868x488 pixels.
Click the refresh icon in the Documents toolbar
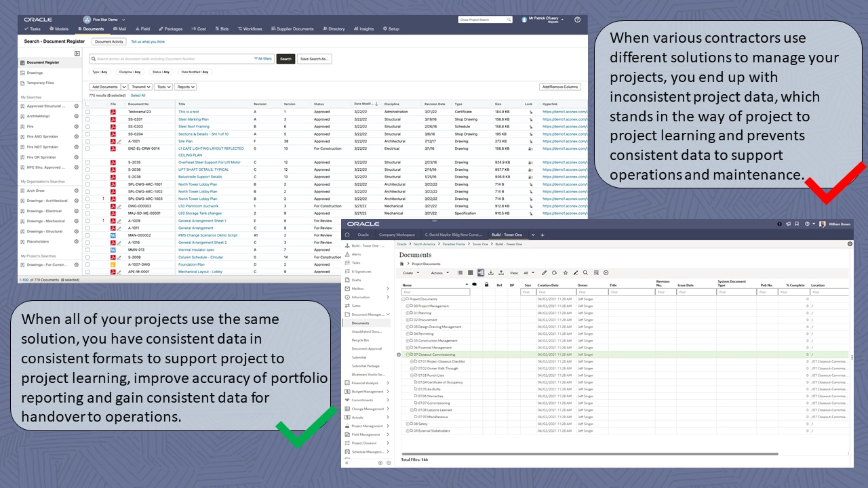[x=555, y=272]
